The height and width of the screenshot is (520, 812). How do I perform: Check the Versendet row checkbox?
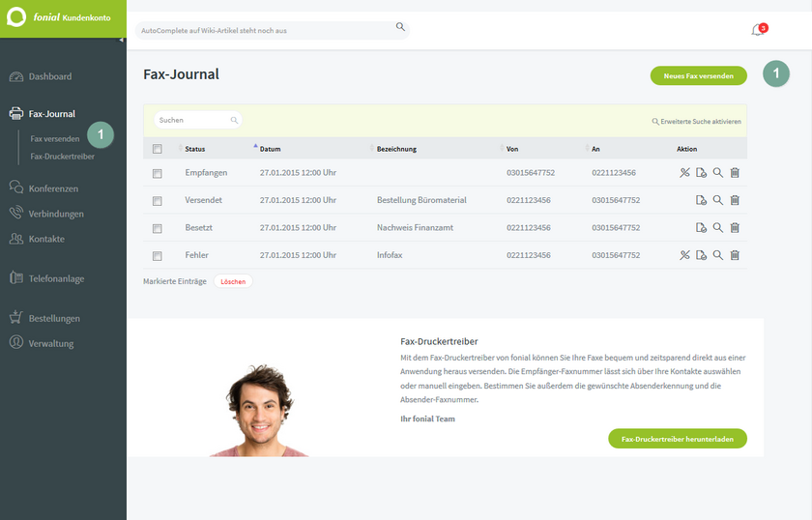158,201
